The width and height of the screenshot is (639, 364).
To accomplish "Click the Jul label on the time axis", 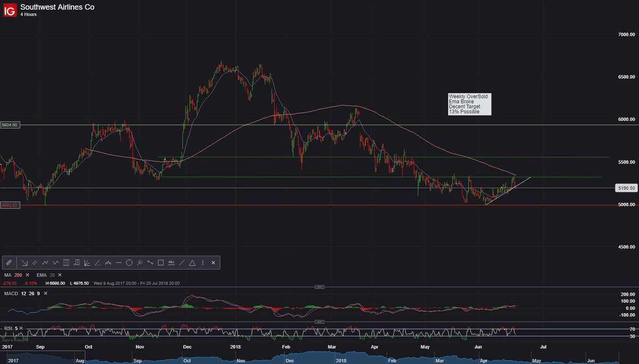I will tap(543, 346).
